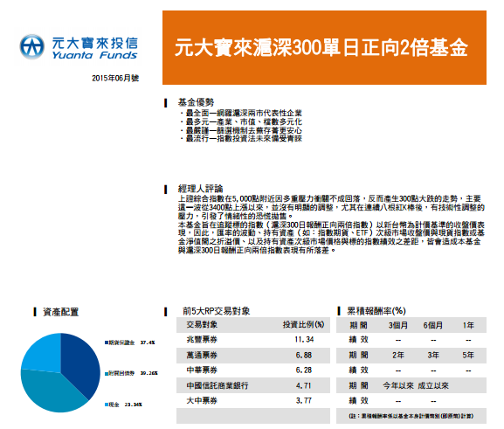Click the 元大寶來投信 company name text
The width and height of the screenshot is (504, 429).
95,43
